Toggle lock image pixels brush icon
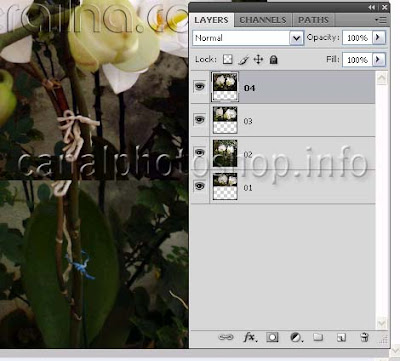 click(243, 60)
